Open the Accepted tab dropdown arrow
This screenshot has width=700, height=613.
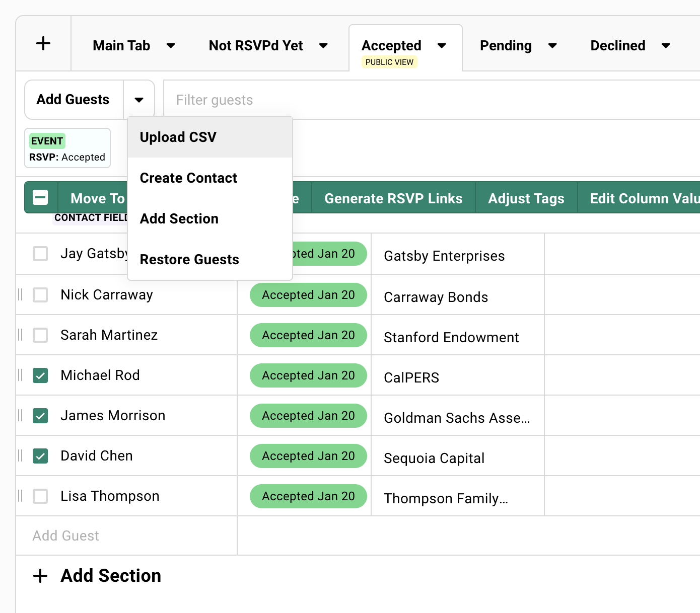click(442, 45)
